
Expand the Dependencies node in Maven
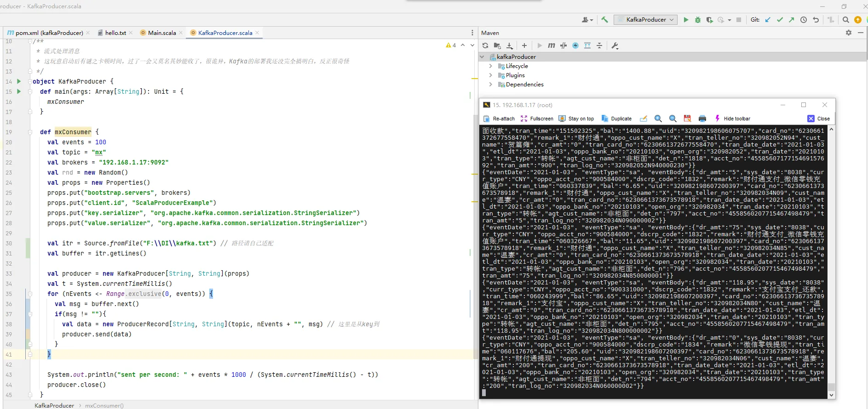490,85
